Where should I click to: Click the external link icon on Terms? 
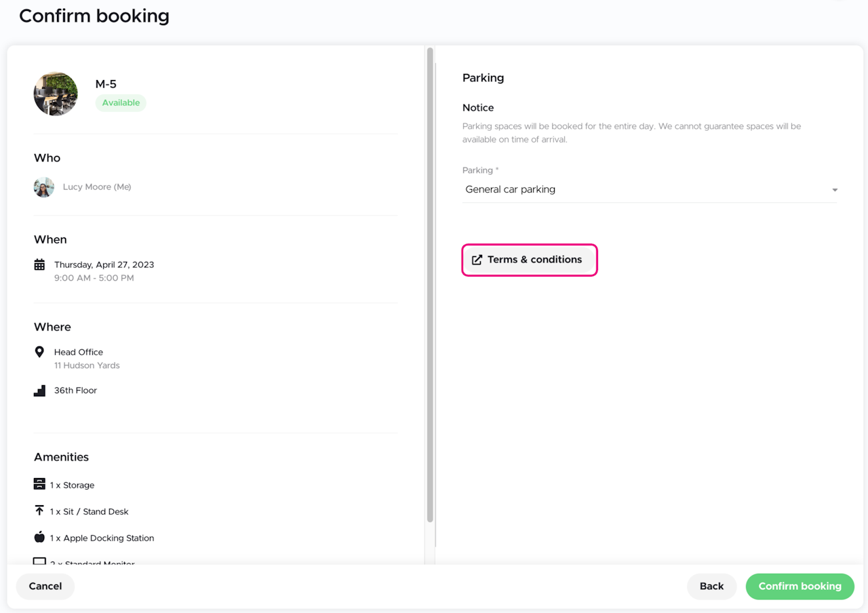477,260
